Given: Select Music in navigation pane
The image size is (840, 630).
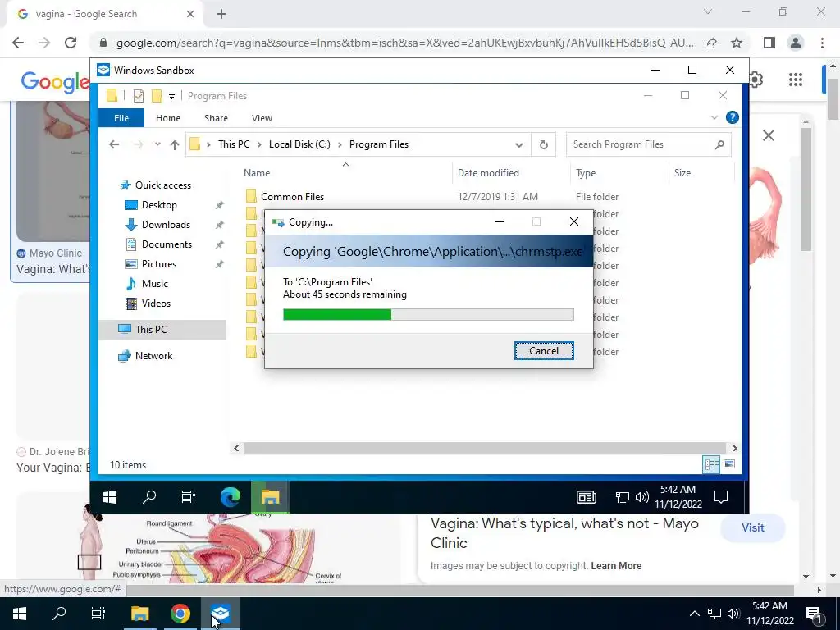Looking at the screenshot, I should click(x=155, y=284).
